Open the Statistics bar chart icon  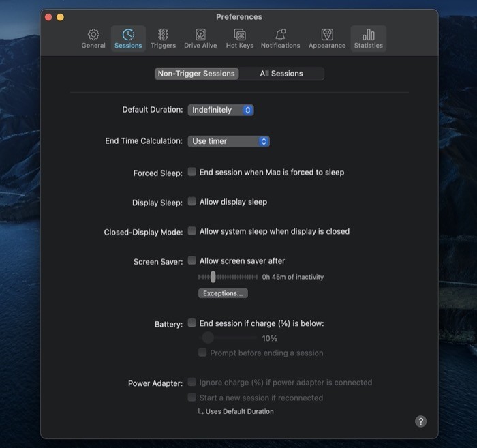click(369, 35)
